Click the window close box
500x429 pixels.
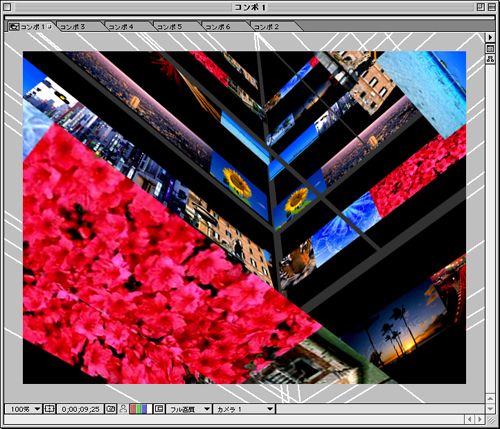point(7,7)
